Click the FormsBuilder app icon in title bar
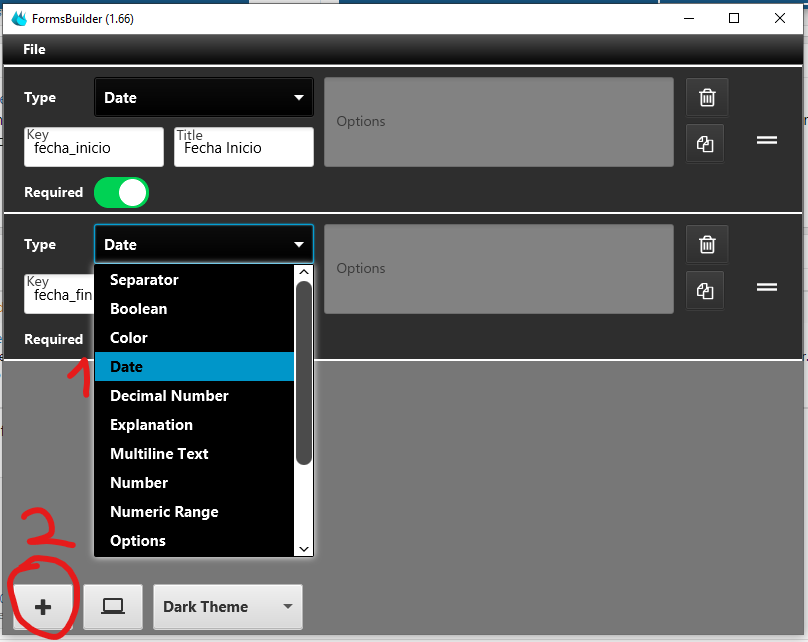This screenshot has height=642, width=808. click(19, 19)
